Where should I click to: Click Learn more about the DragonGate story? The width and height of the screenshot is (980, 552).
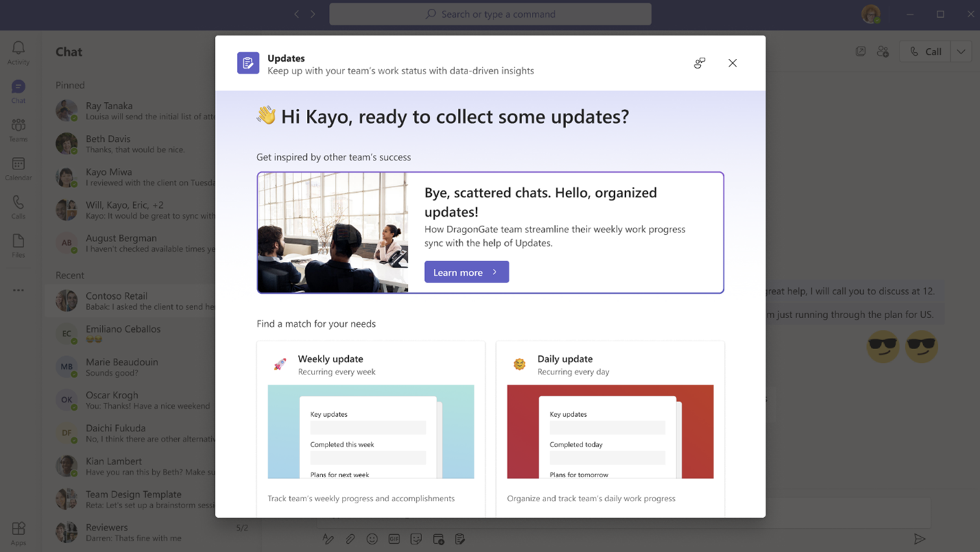pyautogui.click(x=466, y=272)
